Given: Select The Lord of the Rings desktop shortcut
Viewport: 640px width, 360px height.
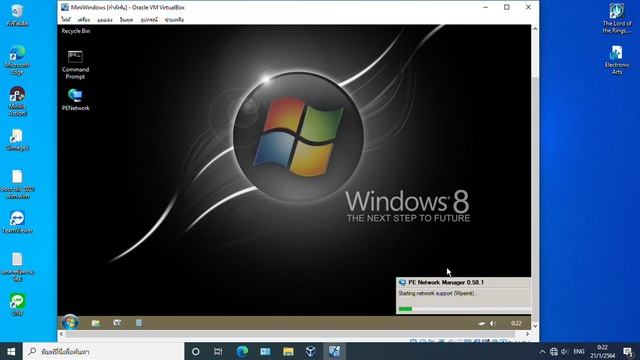Looking at the screenshot, I should point(617,18).
